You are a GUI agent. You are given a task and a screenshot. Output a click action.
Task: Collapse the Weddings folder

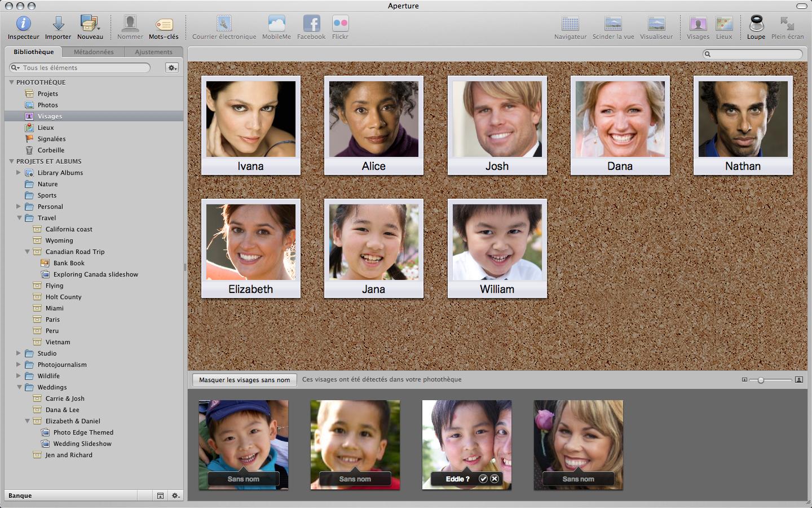point(19,387)
